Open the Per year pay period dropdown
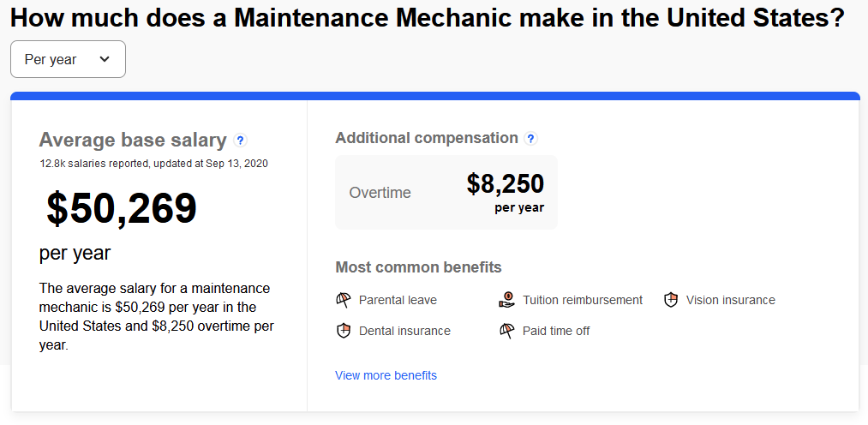 point(68,59)
